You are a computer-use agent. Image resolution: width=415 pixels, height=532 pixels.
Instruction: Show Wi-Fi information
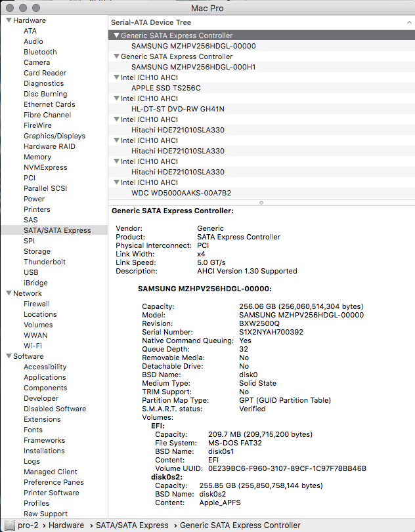pyautogui.click(x=33, y=346)
